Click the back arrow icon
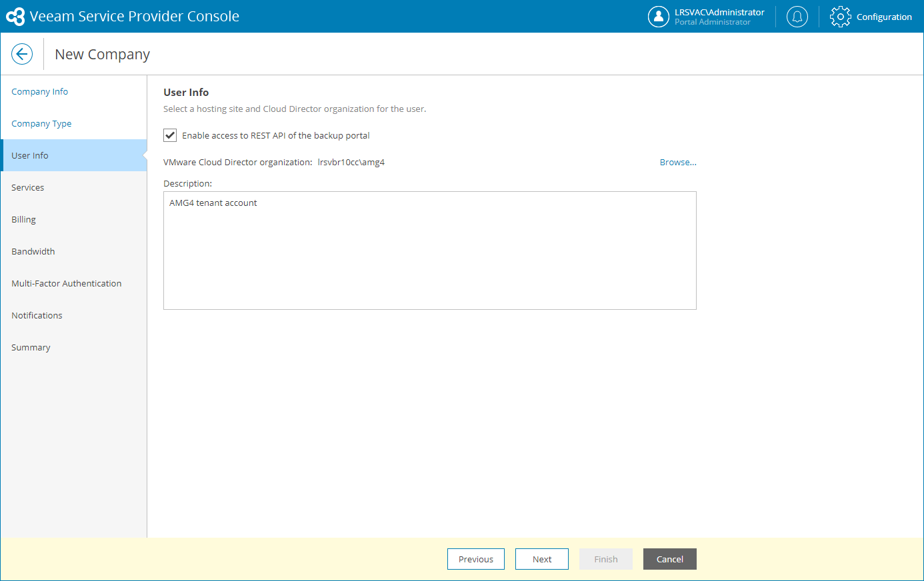 22,54
